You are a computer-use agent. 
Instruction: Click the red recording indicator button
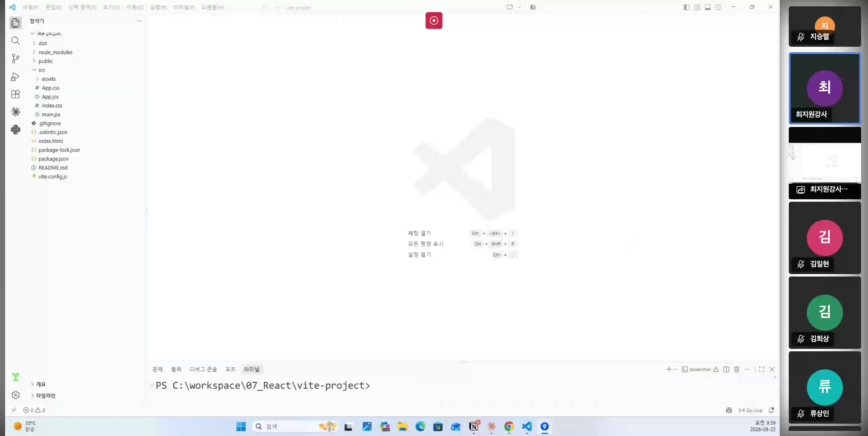[434, 21]
